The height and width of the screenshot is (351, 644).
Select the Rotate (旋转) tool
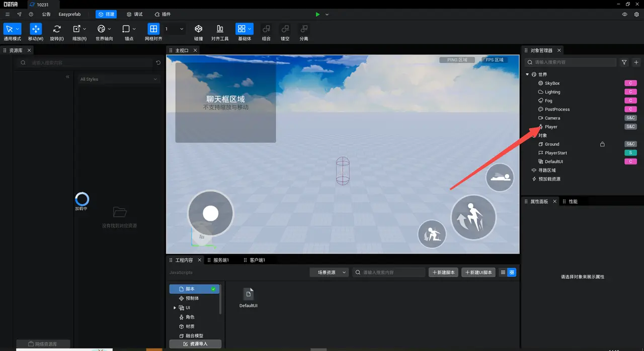[x=57, y=29]
